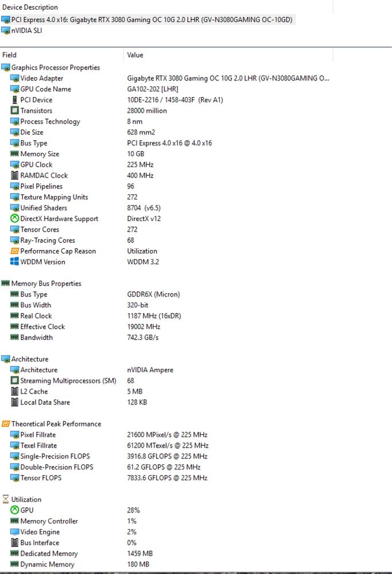Click the Theoretical Peak Performance group icon
Screen dimensions: 392x574
point(6,423)
